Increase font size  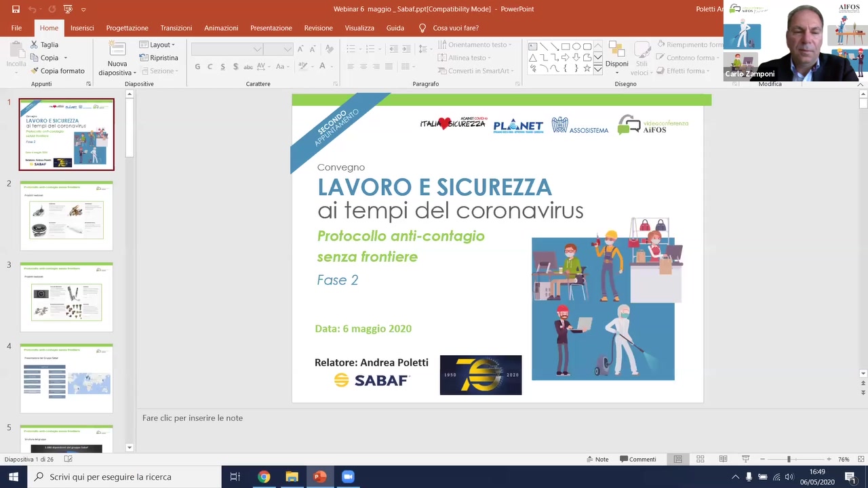302,49
